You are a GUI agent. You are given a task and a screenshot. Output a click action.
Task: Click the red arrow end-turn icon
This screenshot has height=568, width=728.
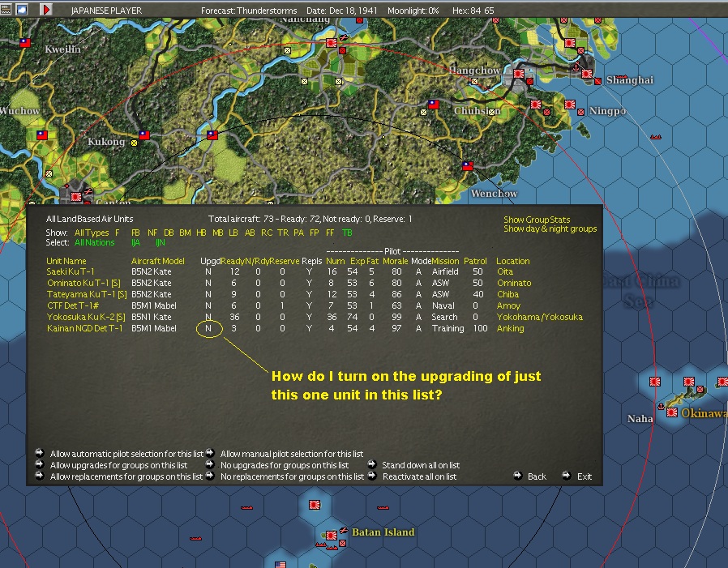pyautogui.click(x=46, y=9)
